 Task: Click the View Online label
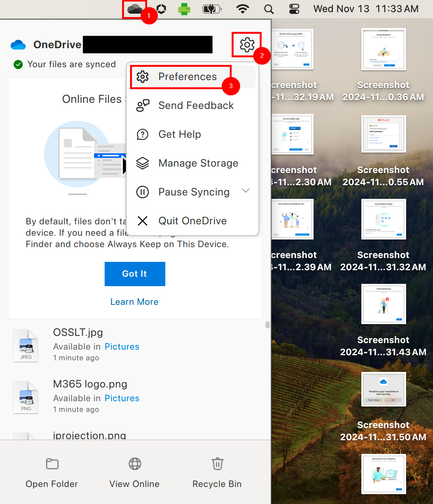click(135, 484)
